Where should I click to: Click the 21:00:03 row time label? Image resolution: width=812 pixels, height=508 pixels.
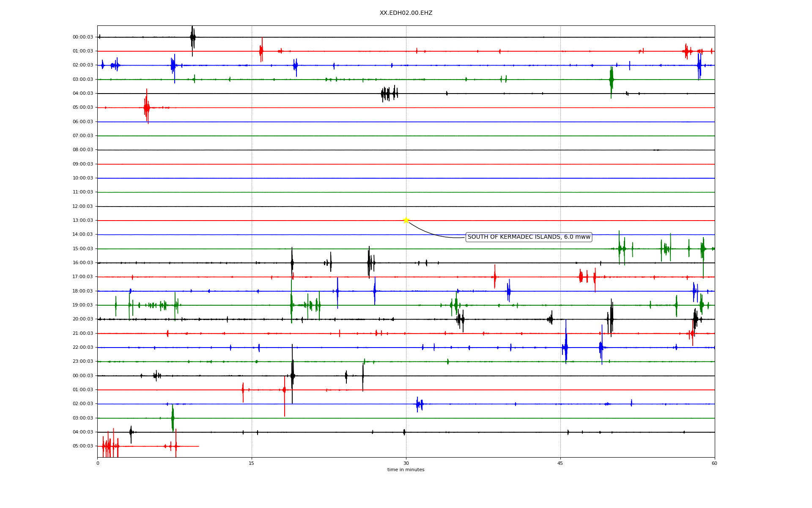coord(83,333)
